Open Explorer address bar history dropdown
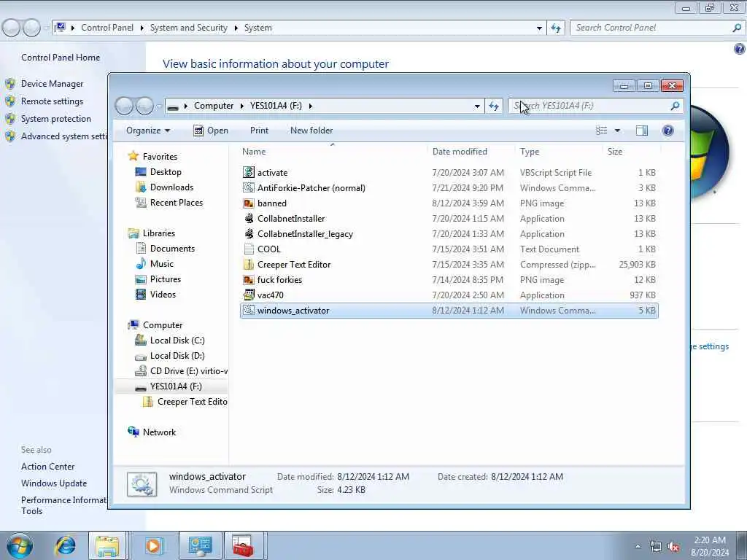This screenshot has width=747, height=560. point(477,106)
